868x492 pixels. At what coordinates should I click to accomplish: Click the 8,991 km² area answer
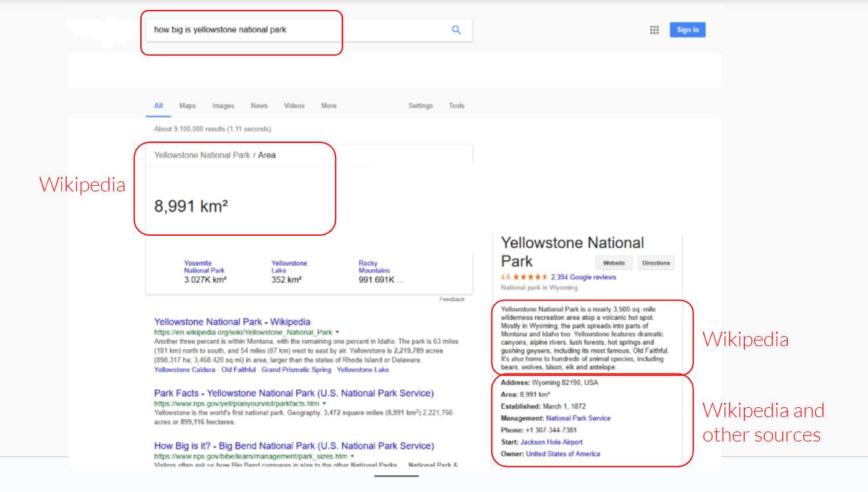pyautogui.click(x=191, y=206)
